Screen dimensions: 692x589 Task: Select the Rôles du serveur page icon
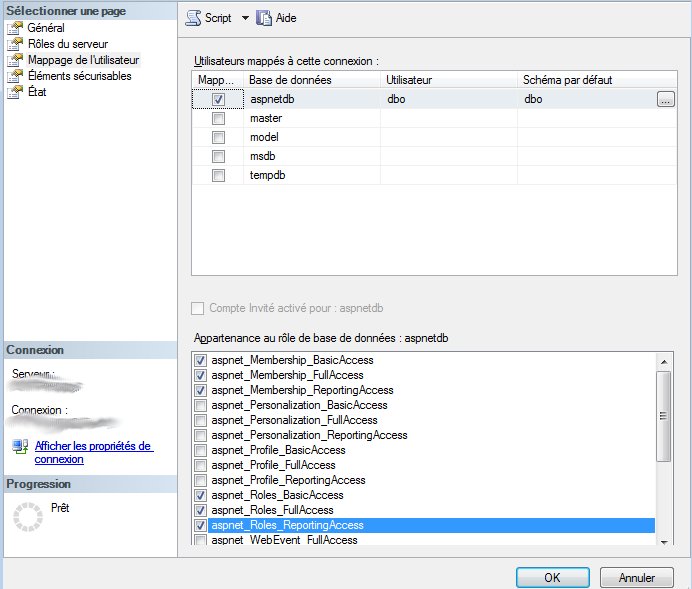[15, 44]
